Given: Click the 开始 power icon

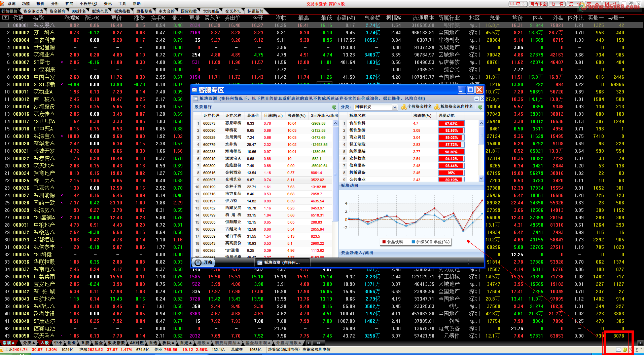Looking at the screenshot, I should tap(198, 262).
